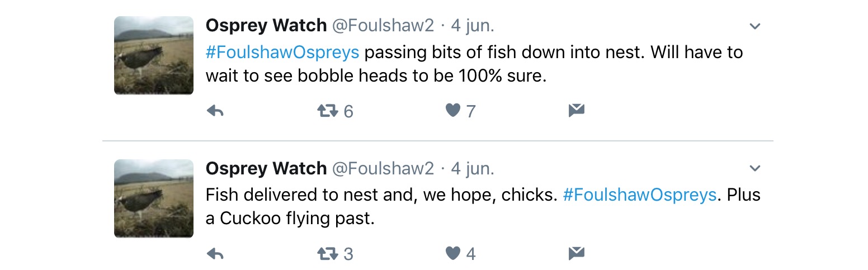Open Osprey Watch profile from first tweet name
Screen dimensions: 868x270
click(x=266, y=26)
